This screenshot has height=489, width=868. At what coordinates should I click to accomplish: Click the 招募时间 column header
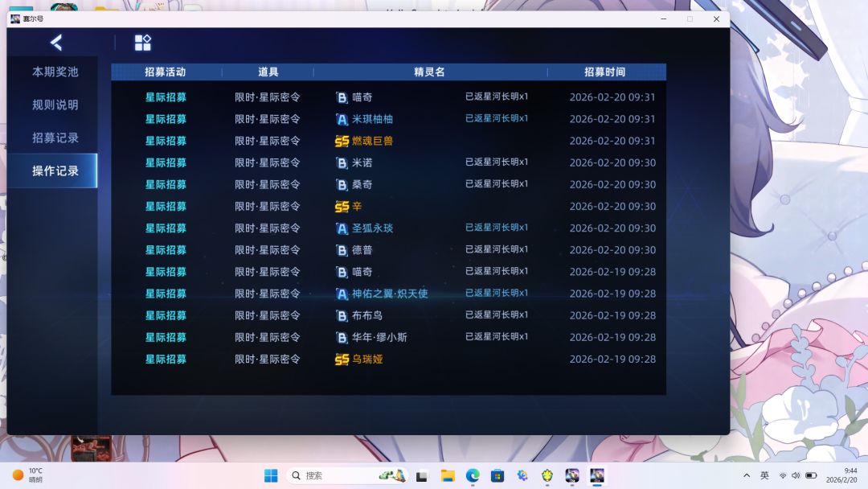pyautogui.click(x=605, y=72)
